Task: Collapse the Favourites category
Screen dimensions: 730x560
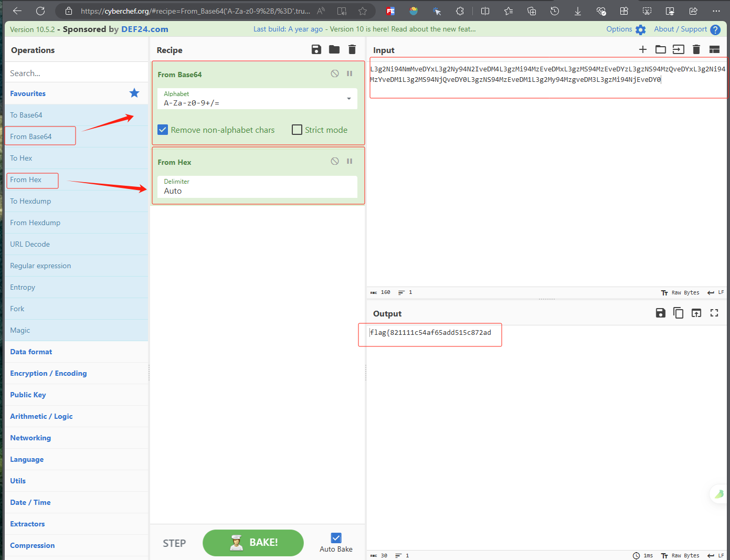Action: (x=77, y=93)
